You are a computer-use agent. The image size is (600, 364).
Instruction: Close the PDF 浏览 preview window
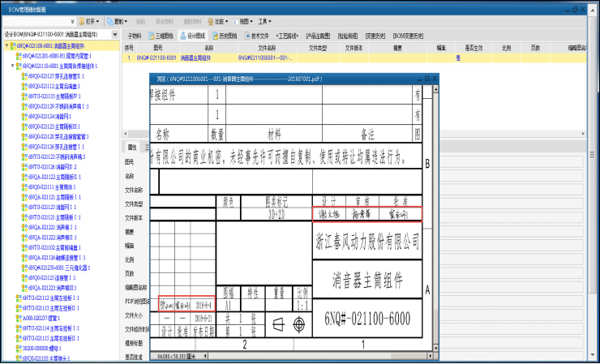pyautogui.click(x=435, y=79)
